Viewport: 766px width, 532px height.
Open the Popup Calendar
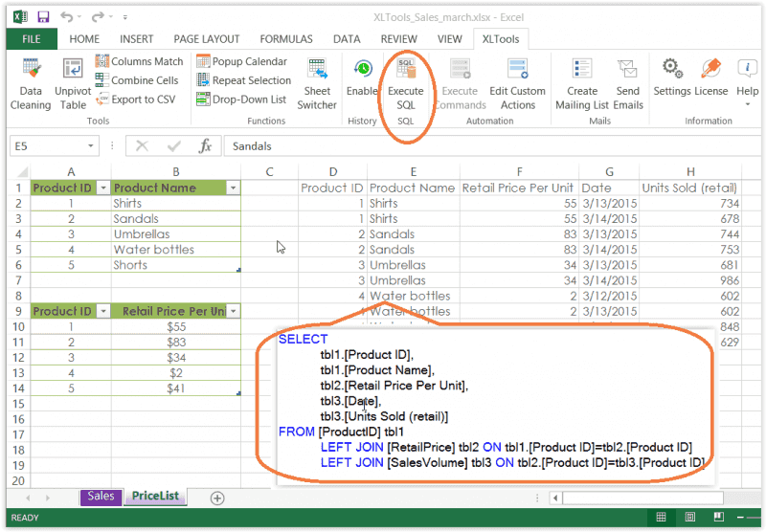[x=242, y=61]
